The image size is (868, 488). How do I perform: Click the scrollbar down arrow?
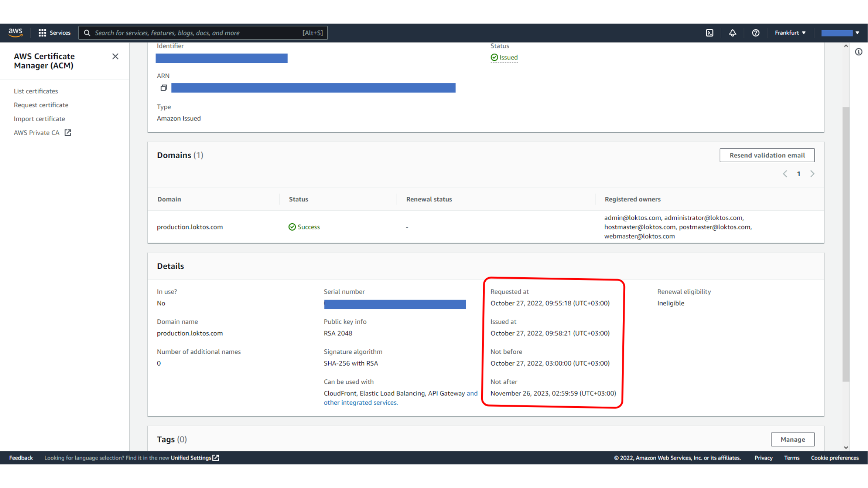[846, 447]
